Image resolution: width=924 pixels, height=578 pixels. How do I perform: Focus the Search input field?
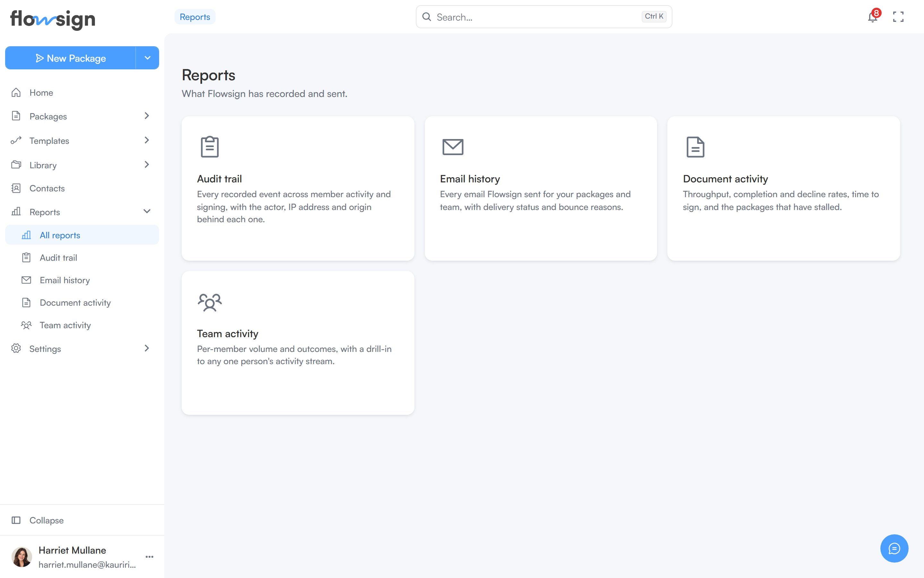coord(544,17)
